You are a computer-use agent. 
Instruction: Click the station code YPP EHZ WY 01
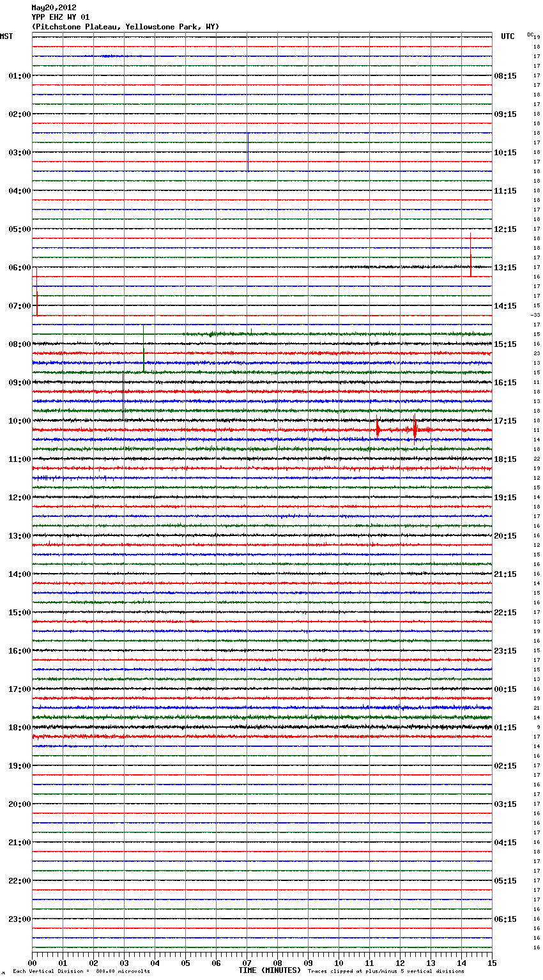tap(61, 17)
